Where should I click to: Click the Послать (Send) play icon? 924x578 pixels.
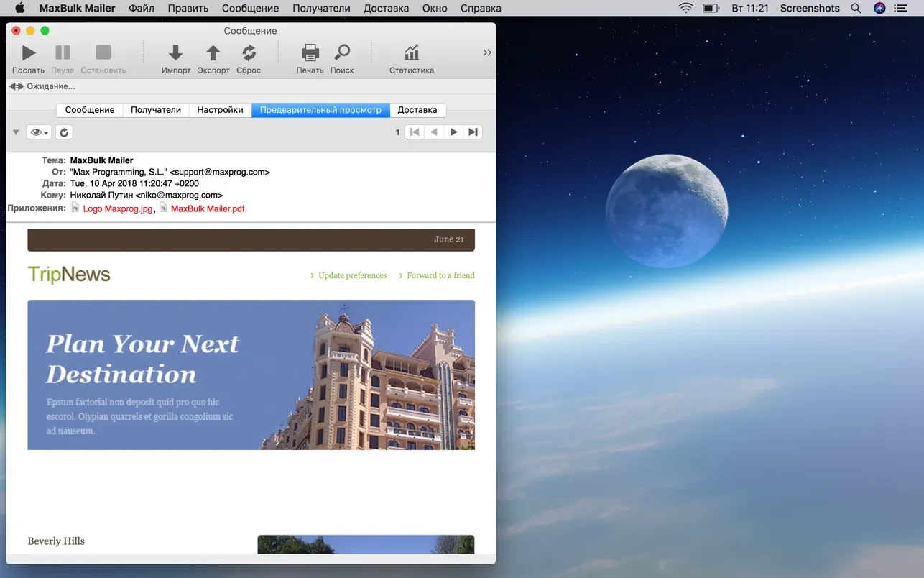pyautogui.click(x=28, y=53)
